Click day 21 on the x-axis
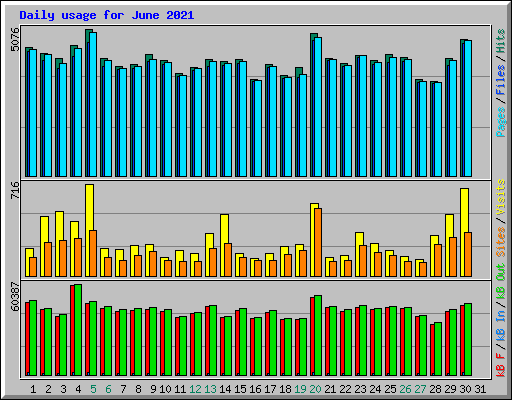The image size is (512, 400). point(330,389)
